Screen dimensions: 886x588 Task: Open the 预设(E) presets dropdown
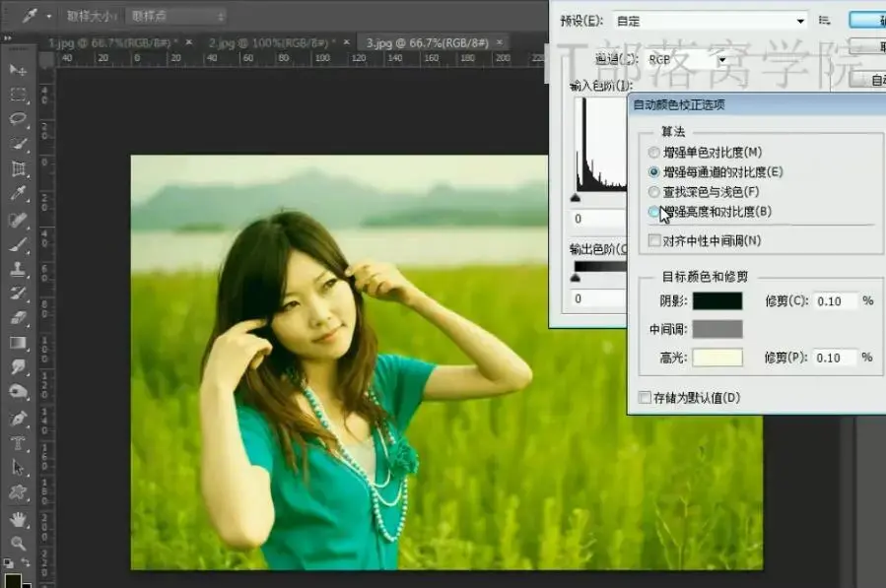click(x=798, y=21)
